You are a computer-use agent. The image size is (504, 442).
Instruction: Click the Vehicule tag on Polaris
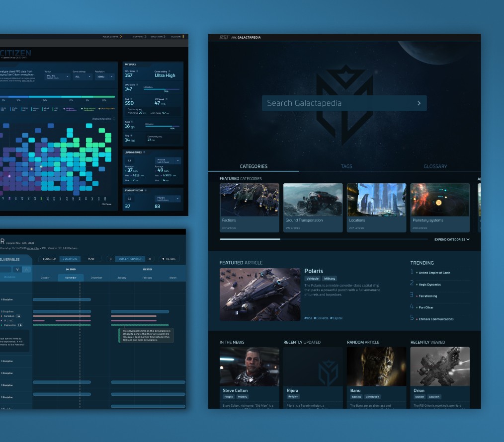[x=313, y=279]
